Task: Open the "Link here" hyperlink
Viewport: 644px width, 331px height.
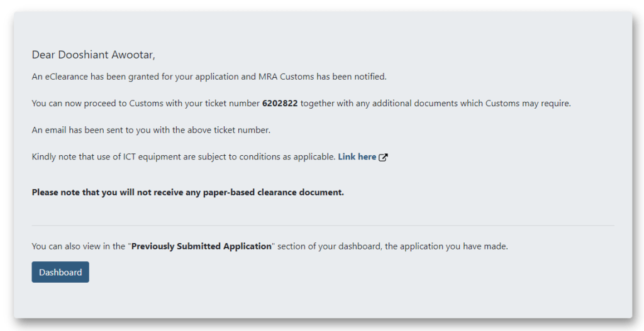Action: [x=357, y=157]
